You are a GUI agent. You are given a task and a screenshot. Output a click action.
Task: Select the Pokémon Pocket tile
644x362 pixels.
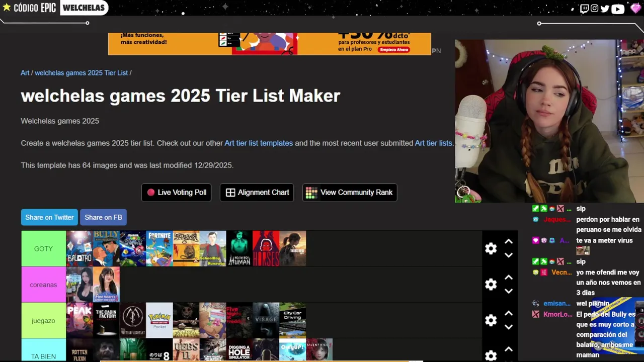(x=159, y=320)
